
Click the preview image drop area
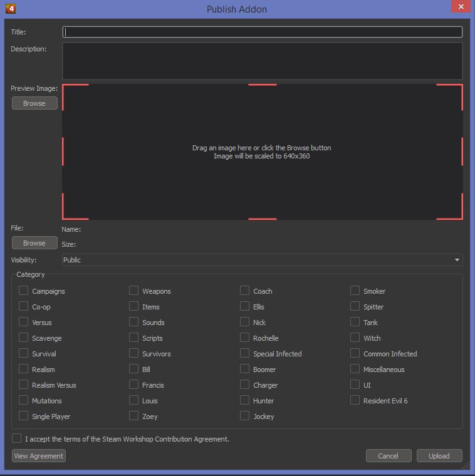[263, 152]
